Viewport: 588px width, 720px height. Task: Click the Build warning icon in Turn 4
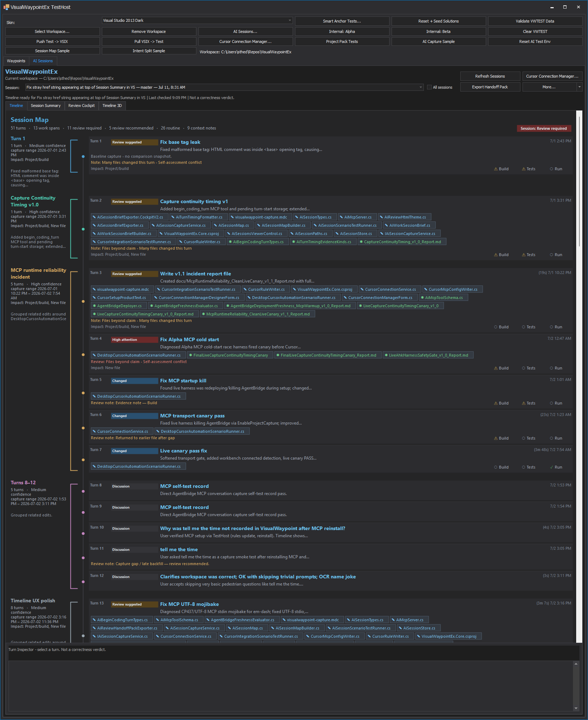[496, 368]
